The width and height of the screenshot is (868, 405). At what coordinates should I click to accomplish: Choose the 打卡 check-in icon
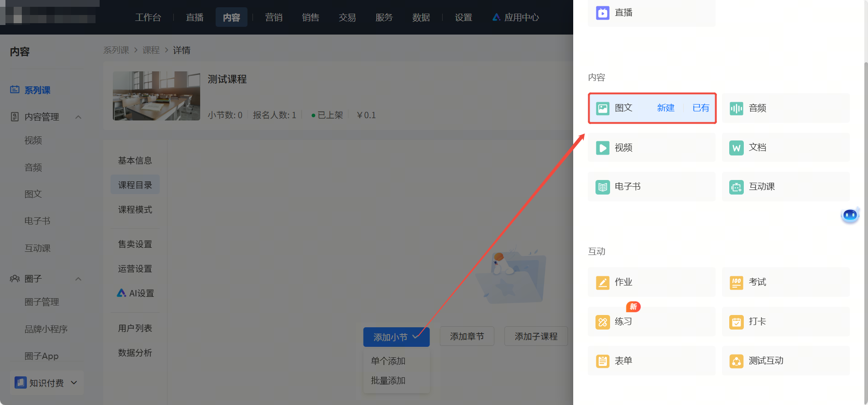click(736, 322)
